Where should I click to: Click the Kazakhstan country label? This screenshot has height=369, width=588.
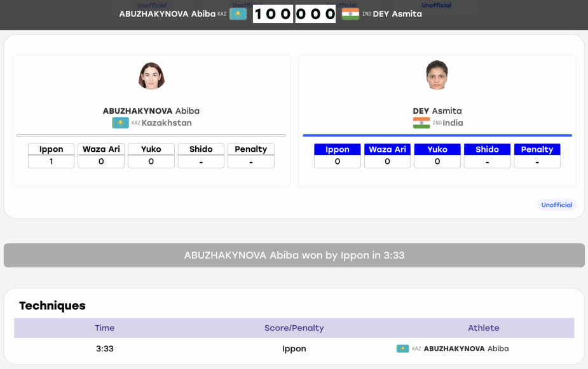[167, 123]
